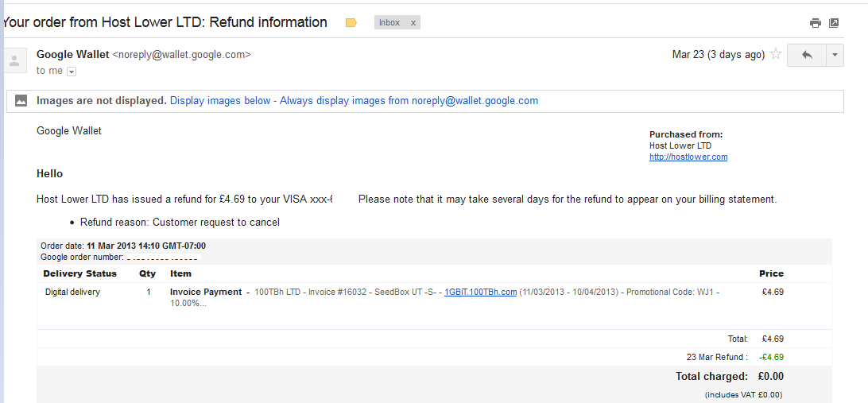Click the Mar 23 date stamp

719,54
